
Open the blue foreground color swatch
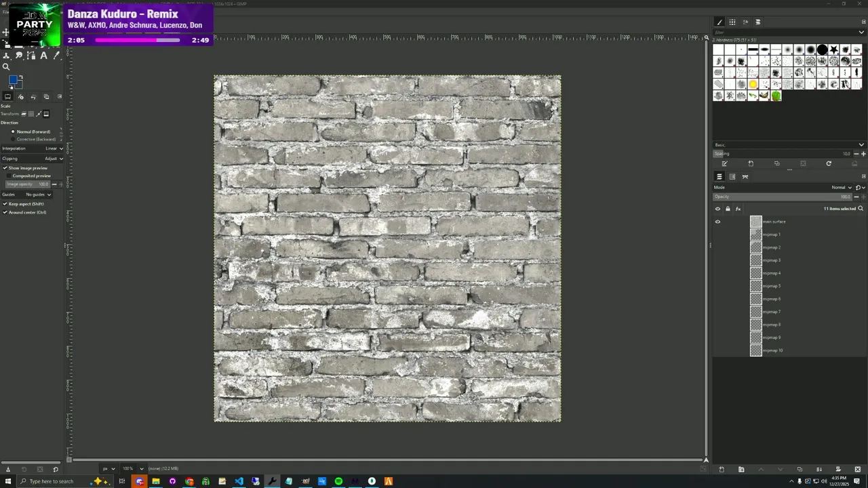click(13, 80)
